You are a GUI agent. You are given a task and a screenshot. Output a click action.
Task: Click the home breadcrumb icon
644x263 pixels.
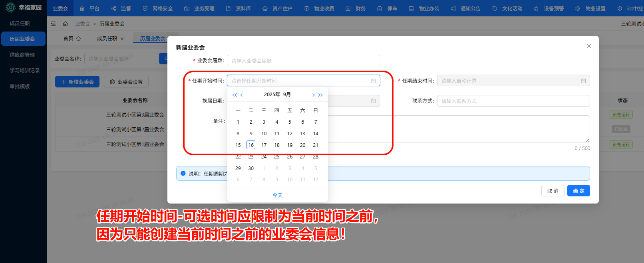(x=65, y=24)
